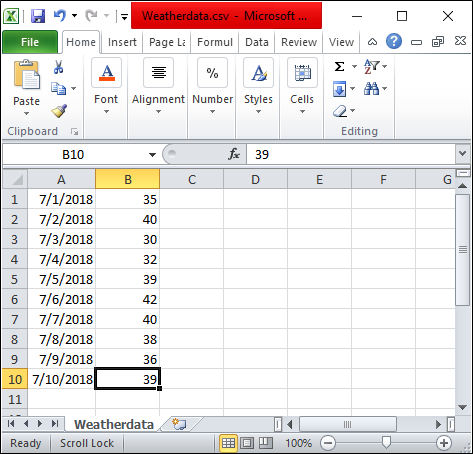Click the Cut scissors icon
This screenshot has width=473, height=454.
pyautogui.click(x=59, y=67)
